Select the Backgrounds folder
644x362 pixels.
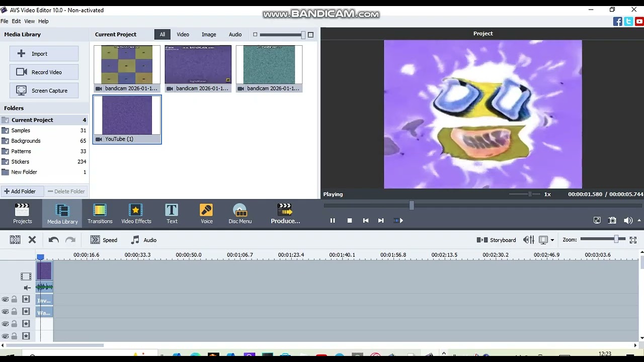coord(44,141)
